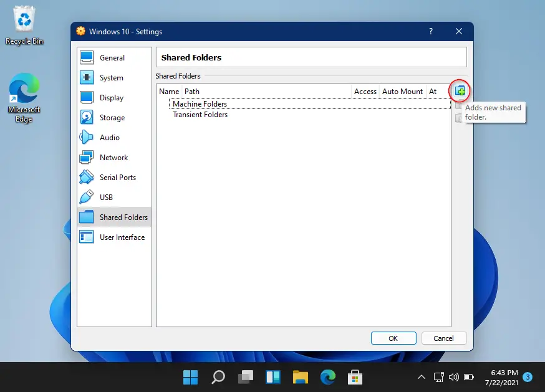
Task: Open battery status tray icon
Action: point(469,377)
